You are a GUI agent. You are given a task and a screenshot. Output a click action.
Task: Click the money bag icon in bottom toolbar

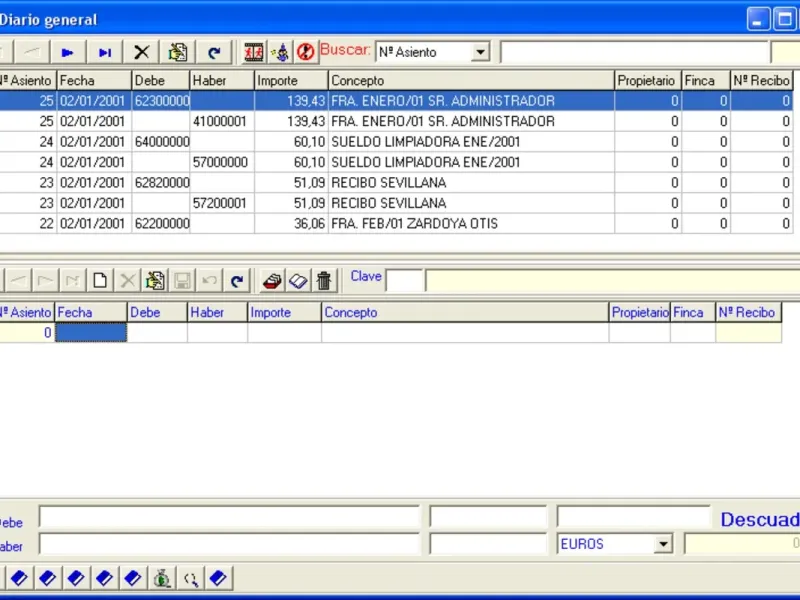pyautogui.click(x=162, y=578)
